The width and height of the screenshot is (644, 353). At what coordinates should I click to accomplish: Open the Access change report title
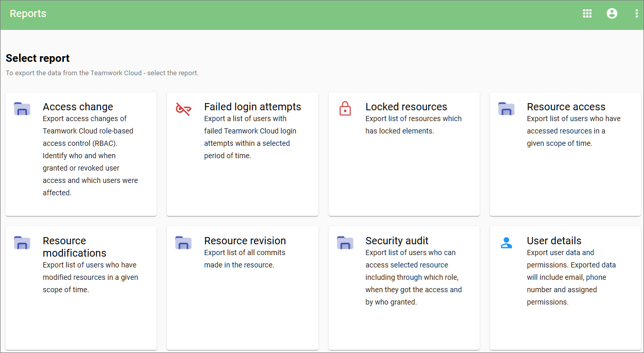click(78, 107)
